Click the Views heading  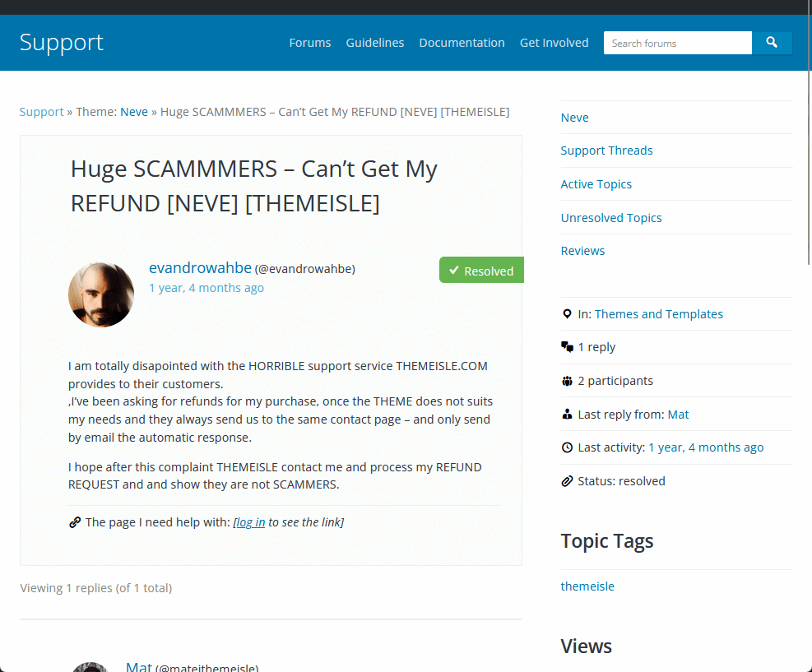(587, 647)
